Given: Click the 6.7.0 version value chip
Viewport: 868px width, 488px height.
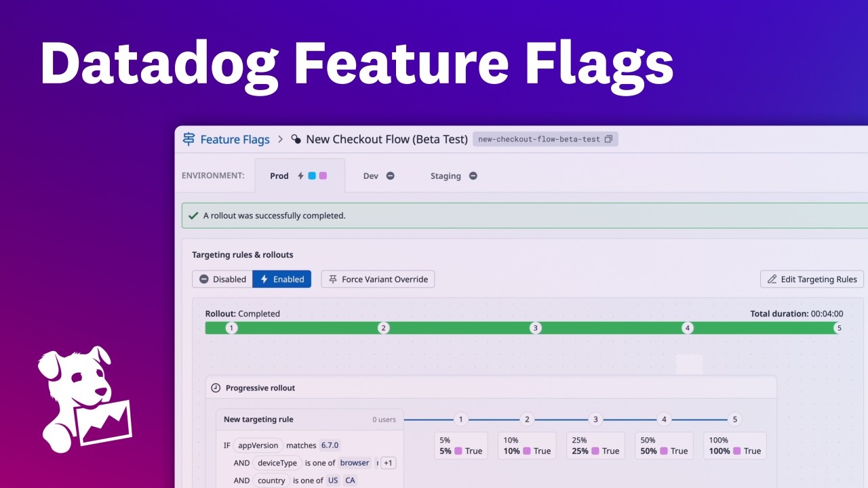Looking at the screenshot, I should pos(330,445).
